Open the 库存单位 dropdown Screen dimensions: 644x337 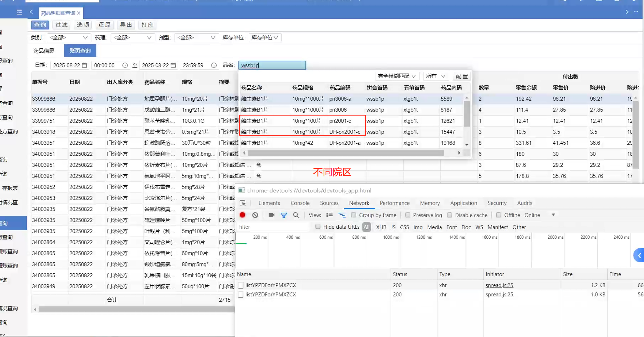(x=265, y=38)
